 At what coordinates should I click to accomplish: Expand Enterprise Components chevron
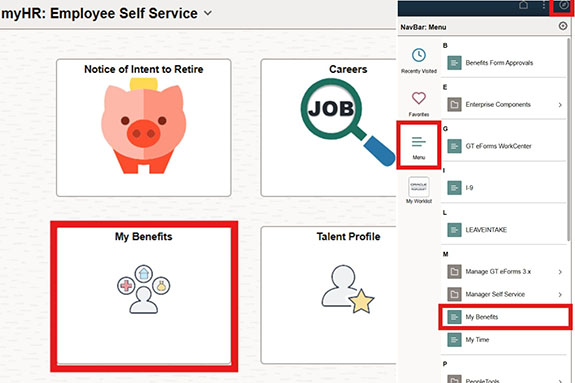(560, 105)
